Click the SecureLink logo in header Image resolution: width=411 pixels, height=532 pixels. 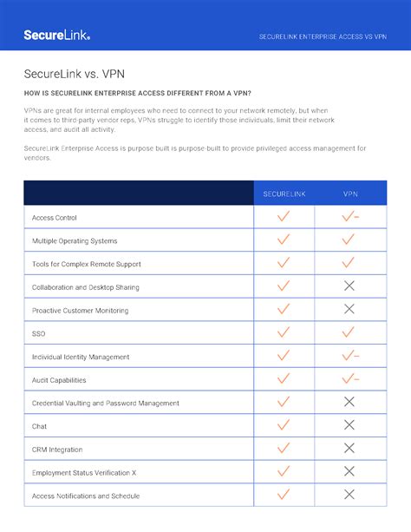point(56,35)
